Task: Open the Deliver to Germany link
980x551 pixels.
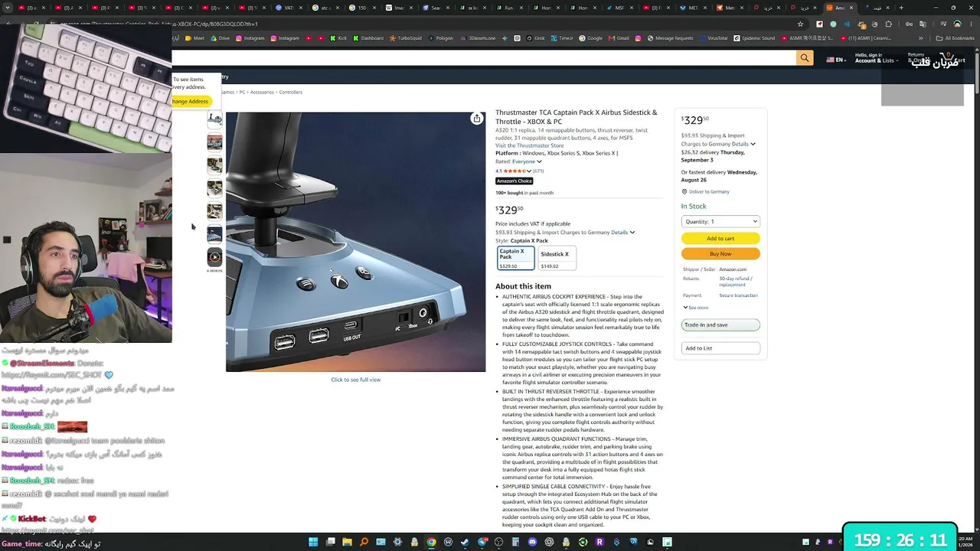Action: pos(709,192)
